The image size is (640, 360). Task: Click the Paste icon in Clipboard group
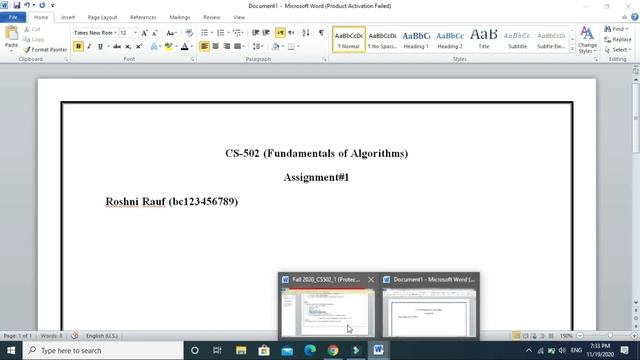pos(11,33)
